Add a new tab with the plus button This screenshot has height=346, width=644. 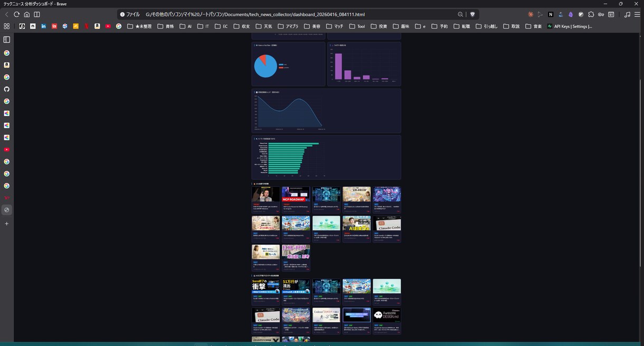tap(7, 224)
